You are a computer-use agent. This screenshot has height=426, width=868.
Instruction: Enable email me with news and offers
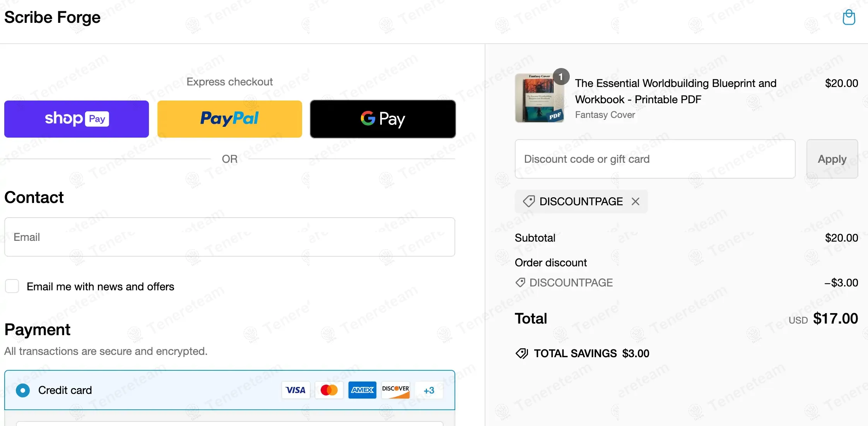[12, 286]
